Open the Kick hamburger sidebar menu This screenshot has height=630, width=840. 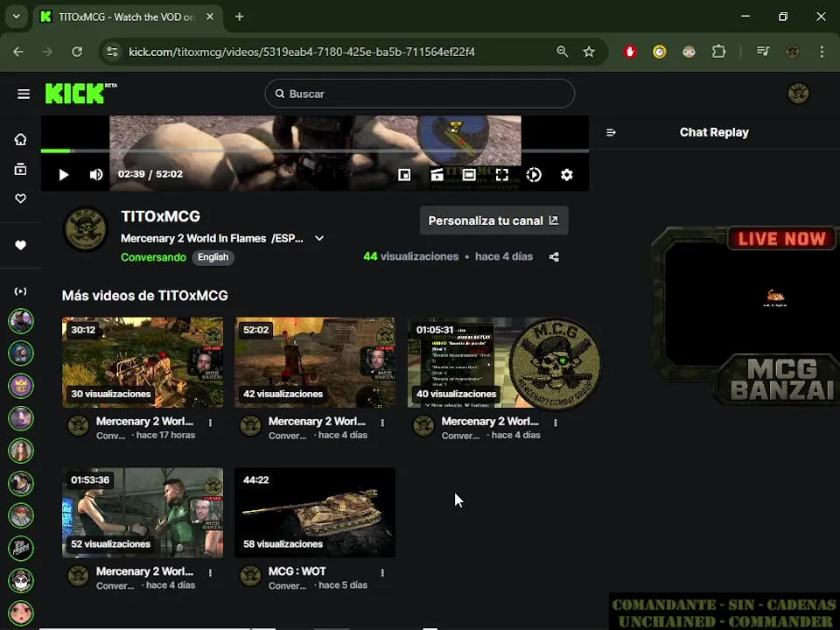click(24, 94)
